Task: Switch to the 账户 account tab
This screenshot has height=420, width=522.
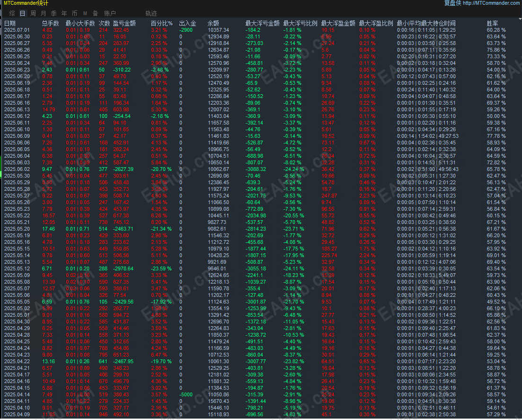Action: point(110,13)
